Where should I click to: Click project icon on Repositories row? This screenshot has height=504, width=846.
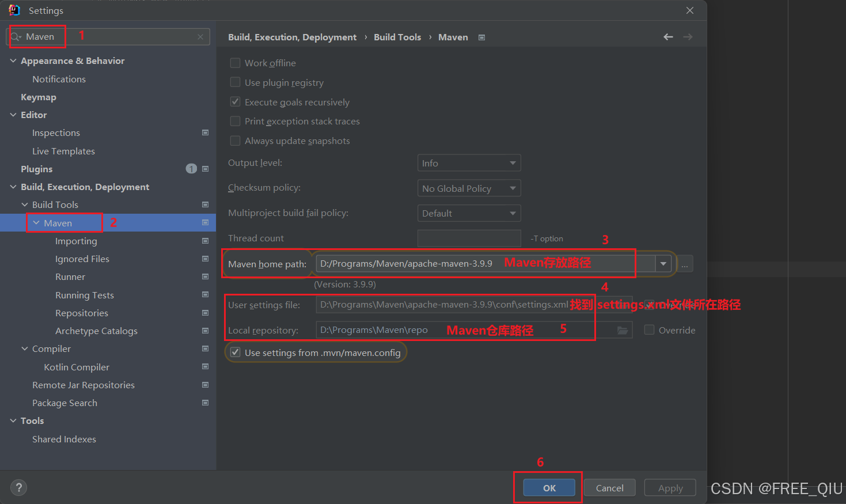pos(205,313)
